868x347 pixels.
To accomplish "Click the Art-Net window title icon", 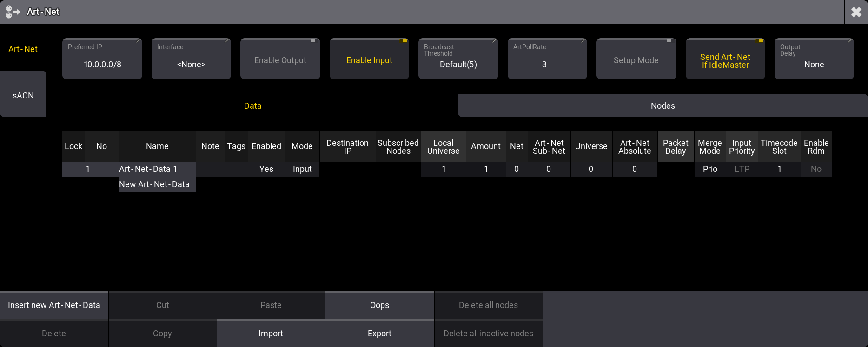I will pos(12,12).
